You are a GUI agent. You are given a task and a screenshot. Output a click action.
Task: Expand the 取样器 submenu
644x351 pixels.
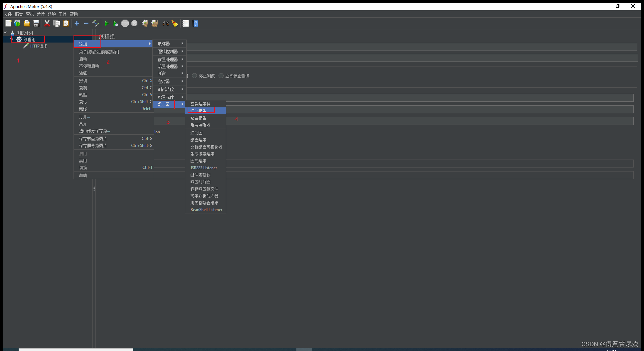coord(169,44)
